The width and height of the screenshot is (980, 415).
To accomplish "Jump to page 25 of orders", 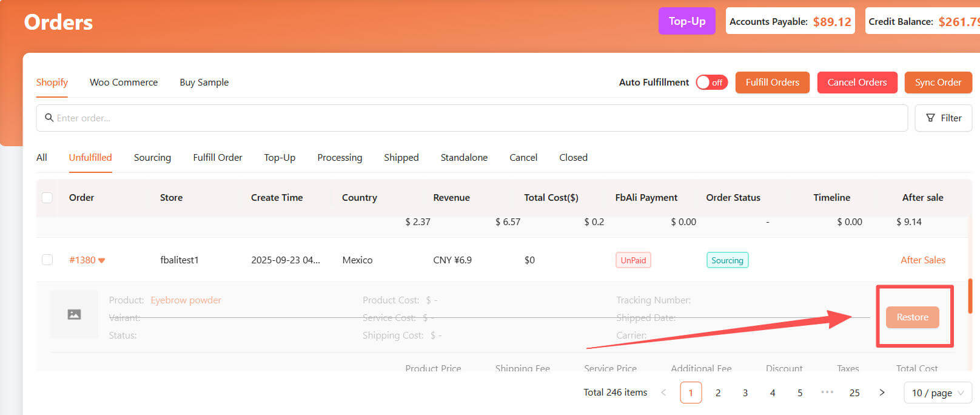I will pos(854,393).
